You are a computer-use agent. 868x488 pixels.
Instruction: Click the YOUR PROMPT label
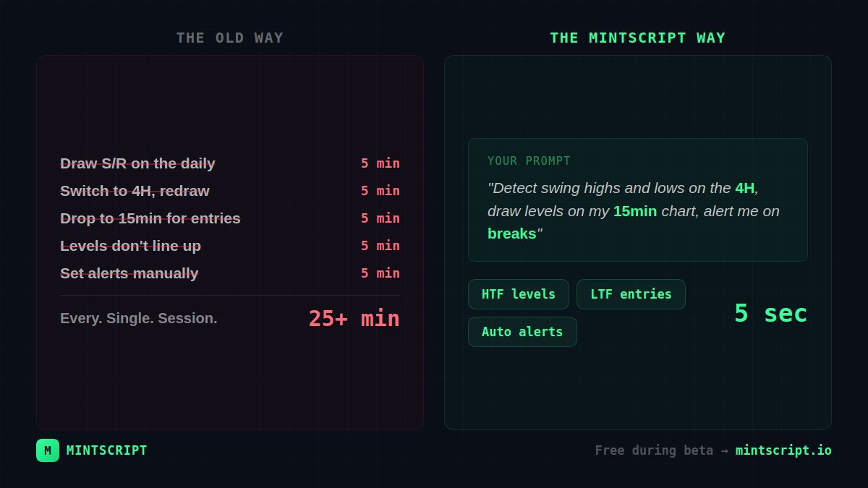(x=529, y=160)
